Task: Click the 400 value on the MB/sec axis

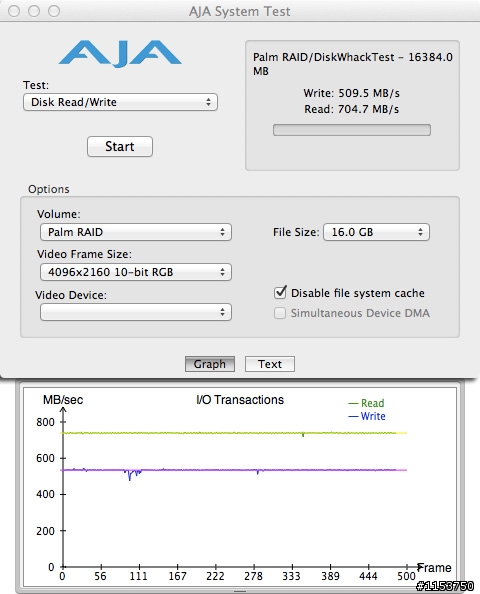Action: [45, 494]
